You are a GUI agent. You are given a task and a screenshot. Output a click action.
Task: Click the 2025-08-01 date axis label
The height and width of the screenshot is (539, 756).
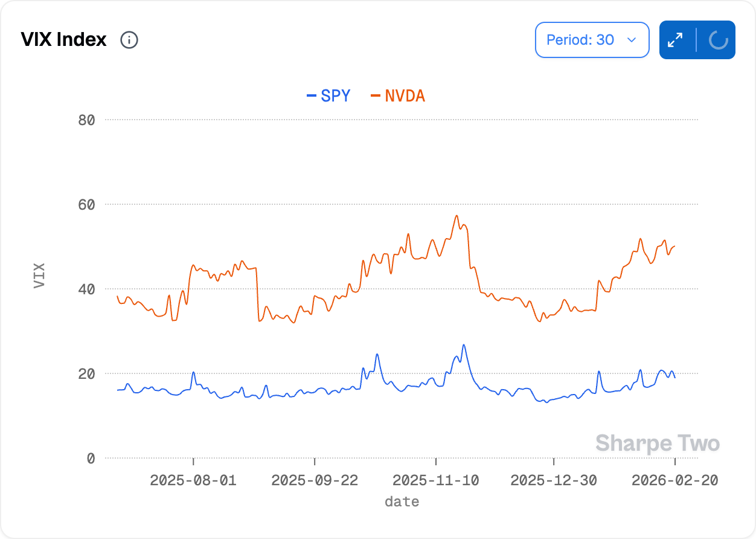tap(193, 480)
